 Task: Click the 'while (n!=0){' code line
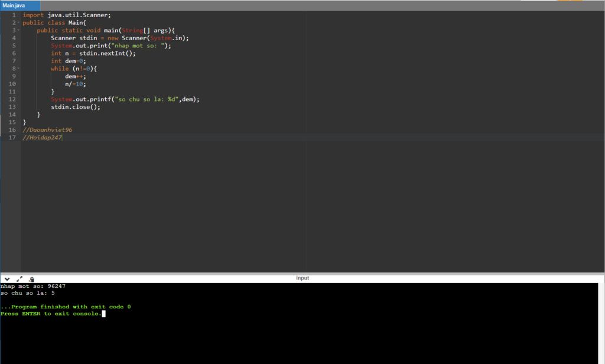coord(74,69)
